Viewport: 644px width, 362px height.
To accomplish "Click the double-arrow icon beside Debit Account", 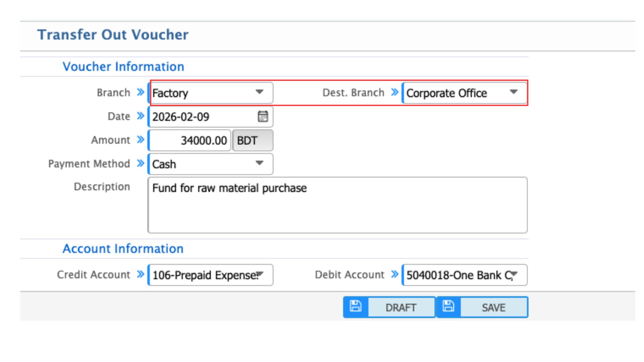I will pos(395,275).
